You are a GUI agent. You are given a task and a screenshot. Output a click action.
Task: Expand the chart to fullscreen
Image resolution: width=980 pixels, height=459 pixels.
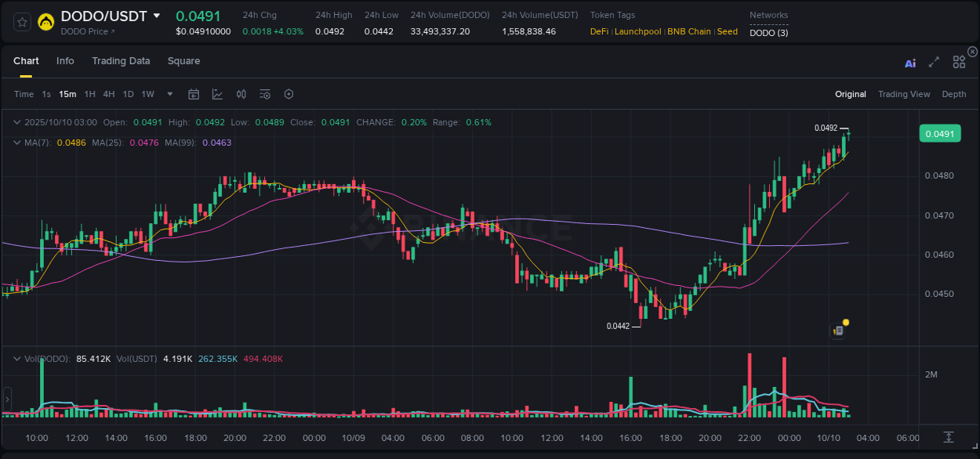click(934, 63)
